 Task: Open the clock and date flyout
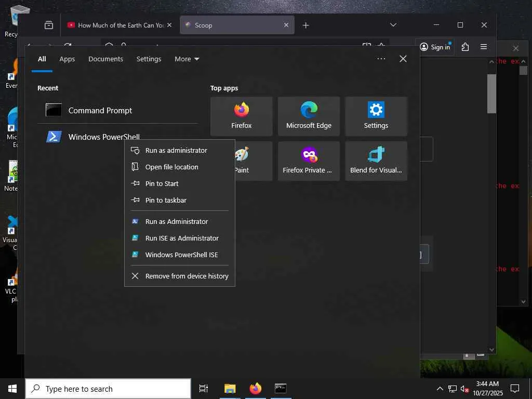pyautogui.click(x=487, y=389)
